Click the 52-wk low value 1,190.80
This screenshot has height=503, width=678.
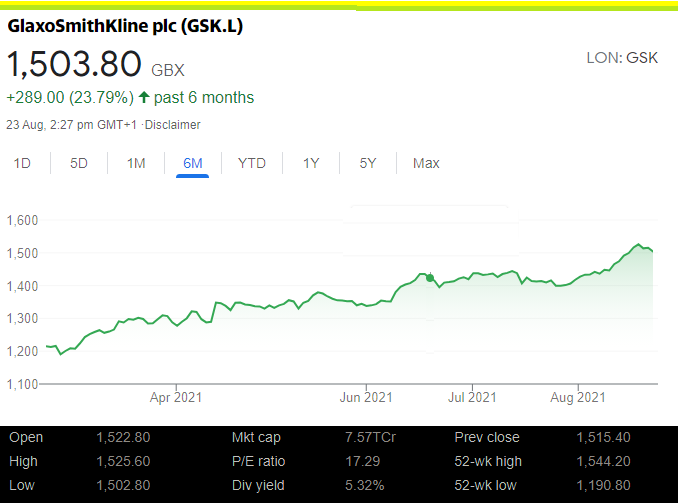603,485
